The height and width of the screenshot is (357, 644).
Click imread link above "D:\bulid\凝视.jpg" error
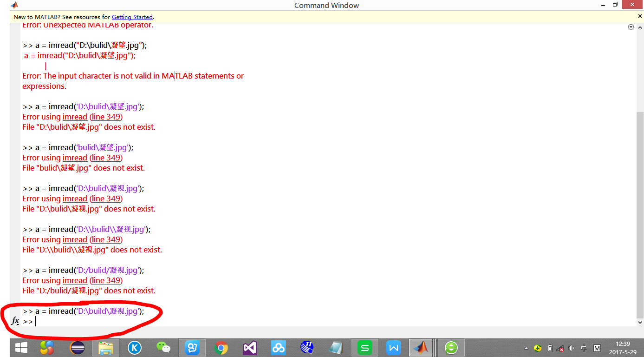point(75,198)
